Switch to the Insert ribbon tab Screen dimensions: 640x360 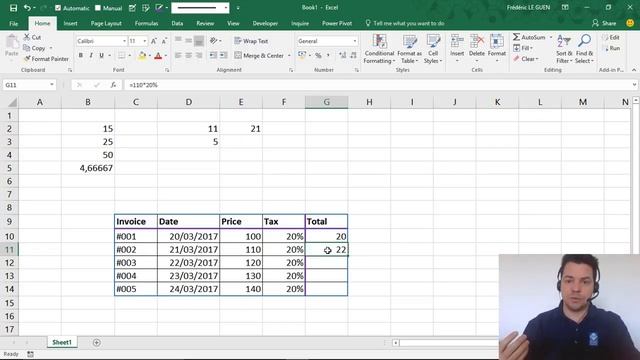70,23
